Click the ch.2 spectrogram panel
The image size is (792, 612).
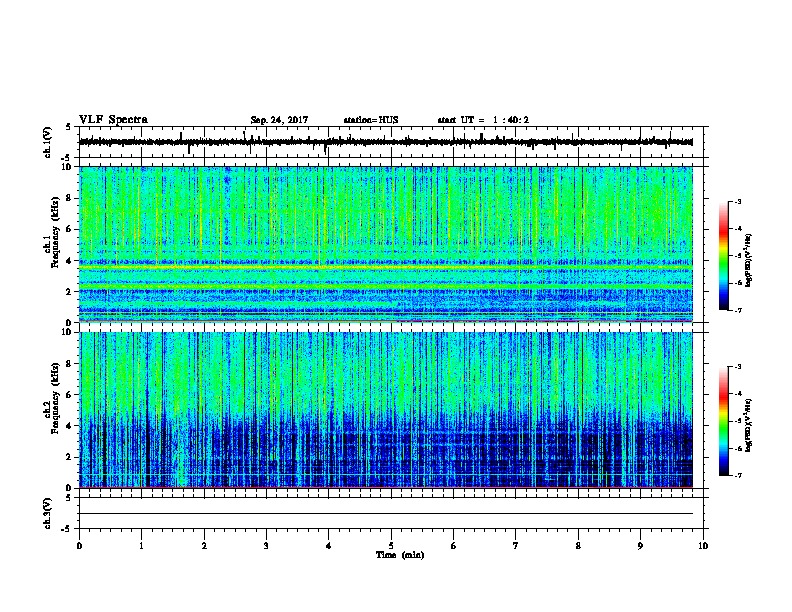point(386,410)
